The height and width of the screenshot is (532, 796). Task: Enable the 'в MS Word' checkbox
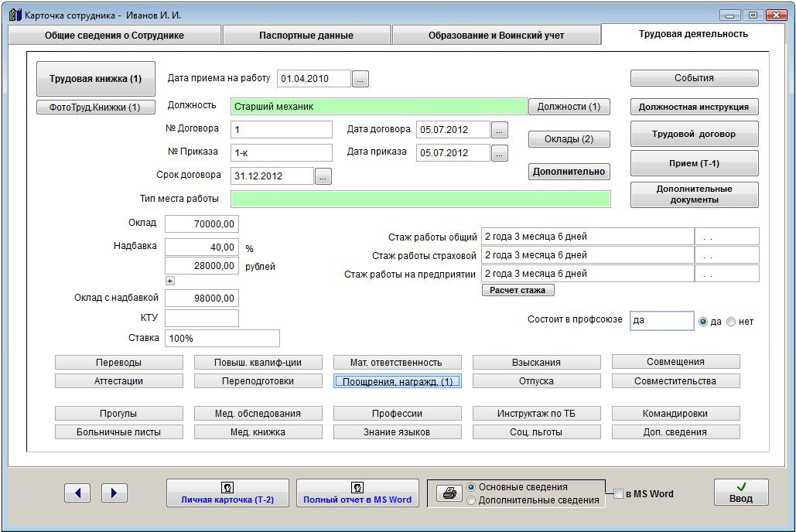pos(619,494)
